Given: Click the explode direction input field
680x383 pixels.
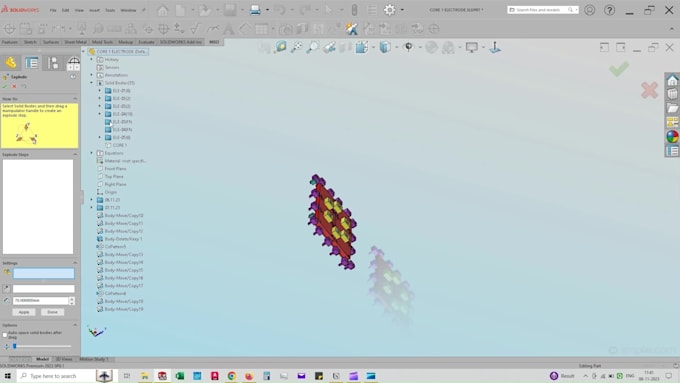Looking at the screenshot, I should point(43,289).
